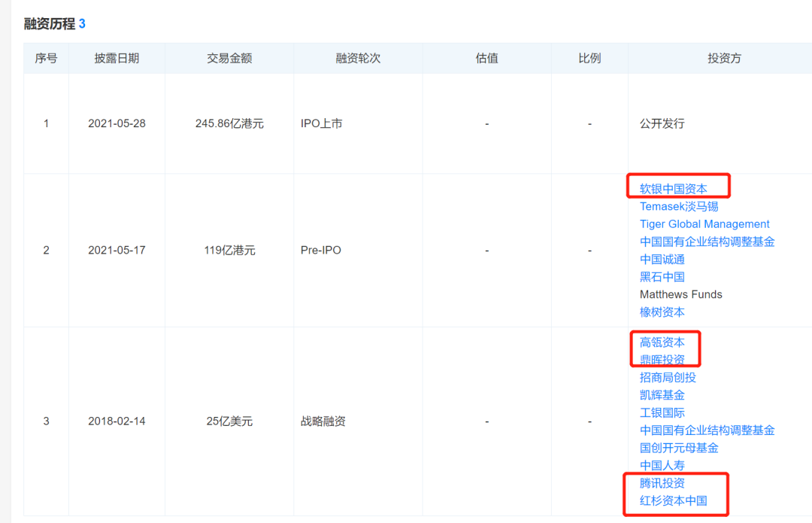Open the 凯辉基金 investor link
The height and width of the screenshot is (523, 812).
click(662, 395)
